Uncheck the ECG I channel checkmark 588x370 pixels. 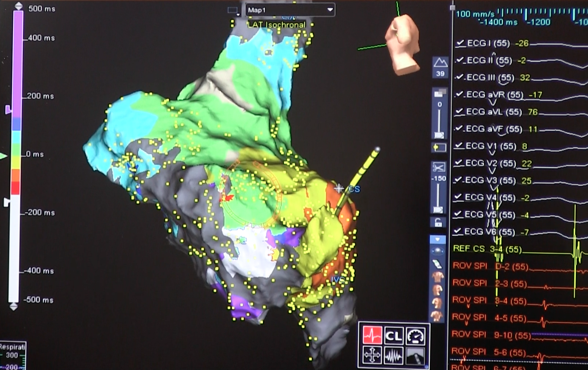coord(460,43)
